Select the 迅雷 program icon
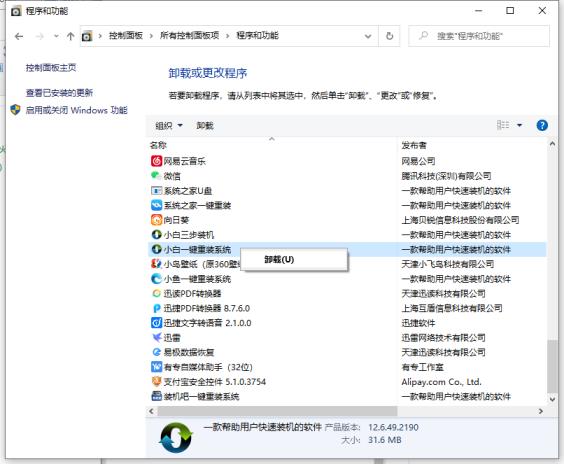Image resolution: width=564 pixels, height=464 pixels. 156,337
